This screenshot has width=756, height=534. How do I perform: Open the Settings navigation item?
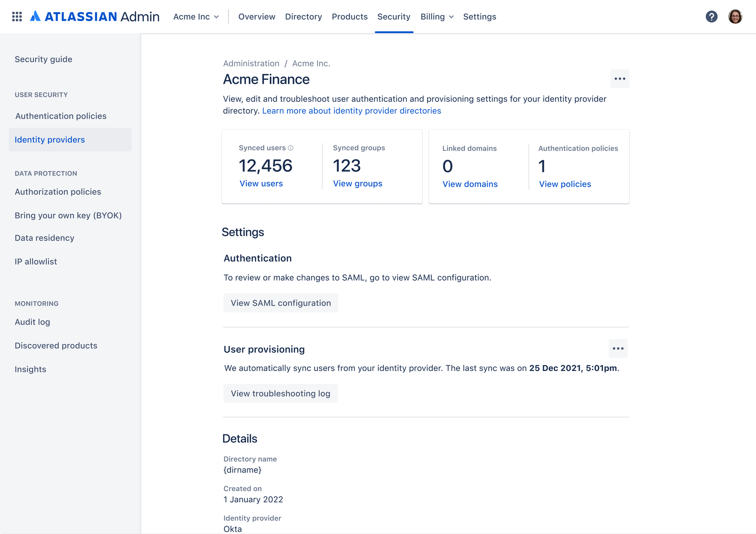pos(480,16)
